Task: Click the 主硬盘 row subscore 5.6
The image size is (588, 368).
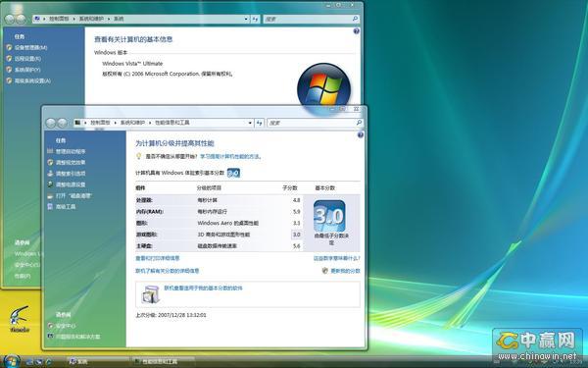Action: point(296,246)
